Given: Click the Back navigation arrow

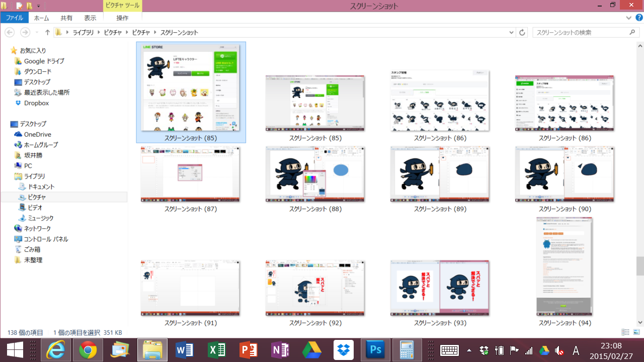Looking at the screenshot, I should [x=10, y=32].
